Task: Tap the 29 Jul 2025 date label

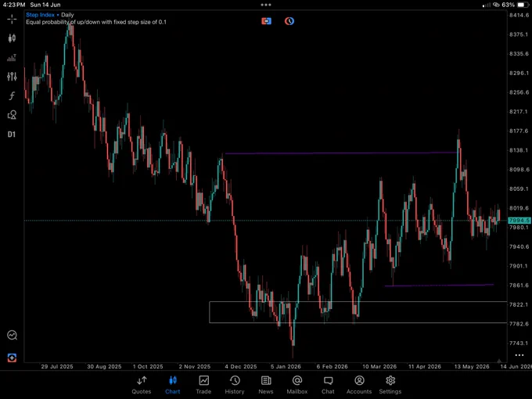Action: (x=57, y=367)
